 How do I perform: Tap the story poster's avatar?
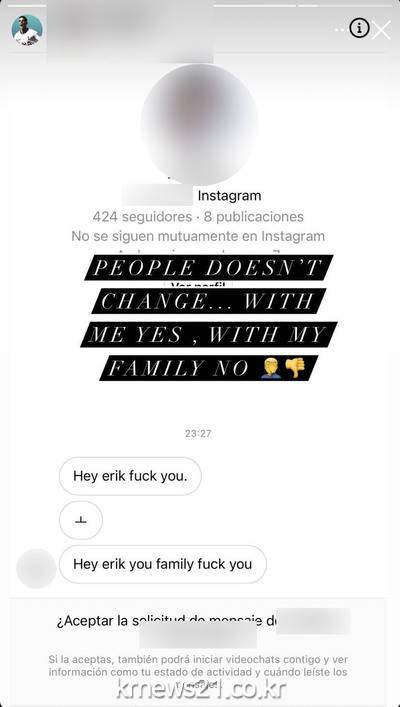click(x=27, y=30)
